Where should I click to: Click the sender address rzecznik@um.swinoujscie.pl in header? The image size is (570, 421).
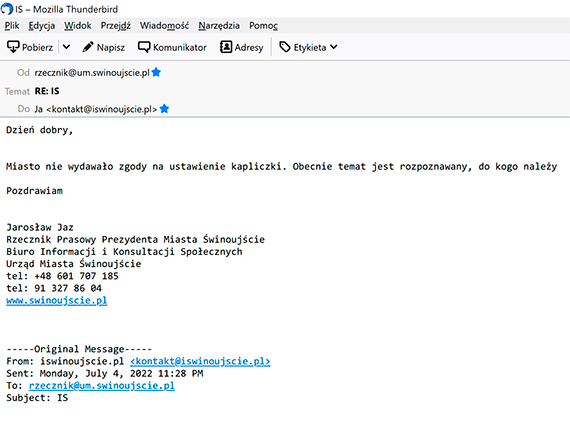coord(92,72)
